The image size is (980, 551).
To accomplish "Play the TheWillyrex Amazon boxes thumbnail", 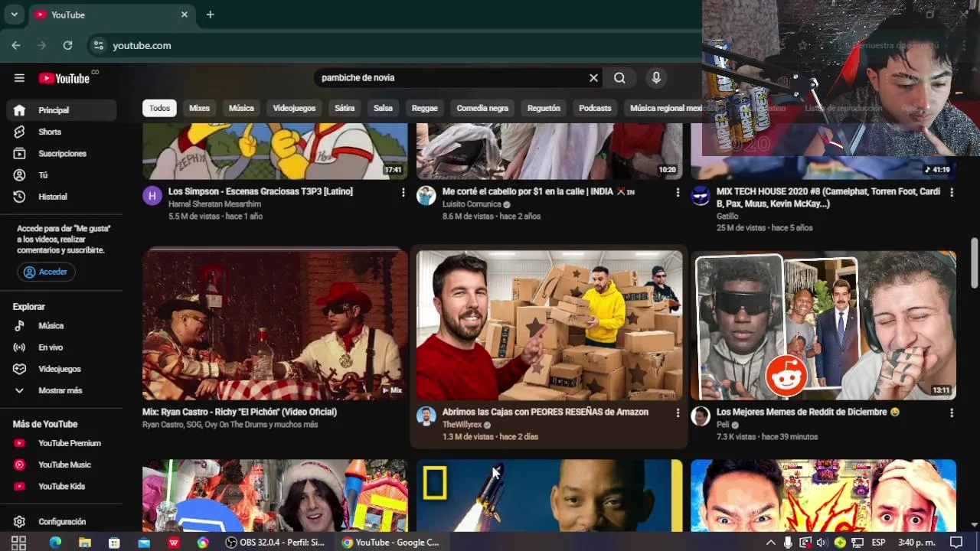I will click(x=549, y=326).
